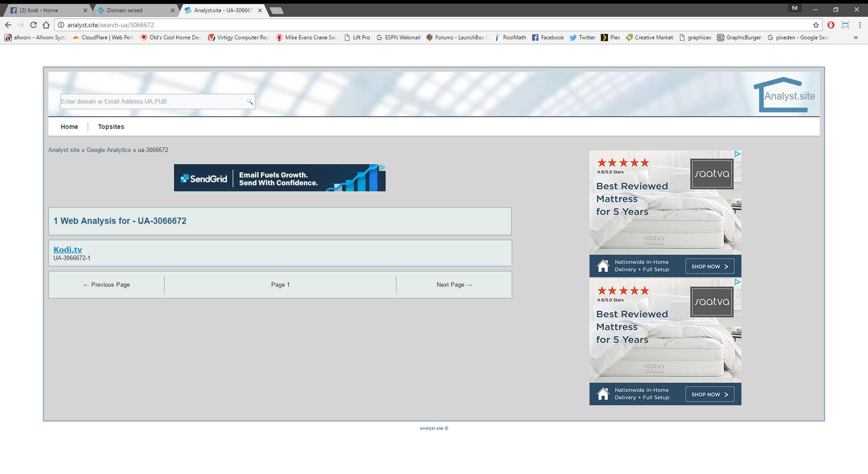This screenshot has height=474, width=868.
Task: Show more bookmarks with the chevron
Action: 856,38
